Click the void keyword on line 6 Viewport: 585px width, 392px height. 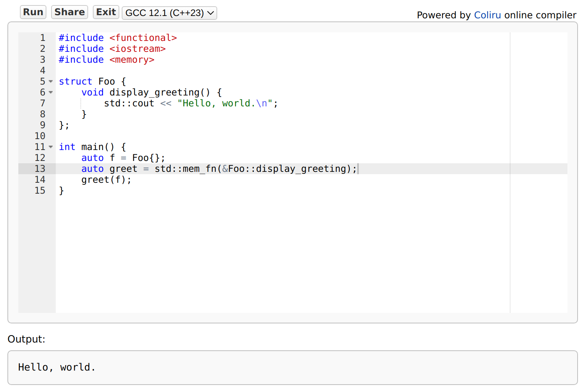pyautogui.click(x=92, y=92)
